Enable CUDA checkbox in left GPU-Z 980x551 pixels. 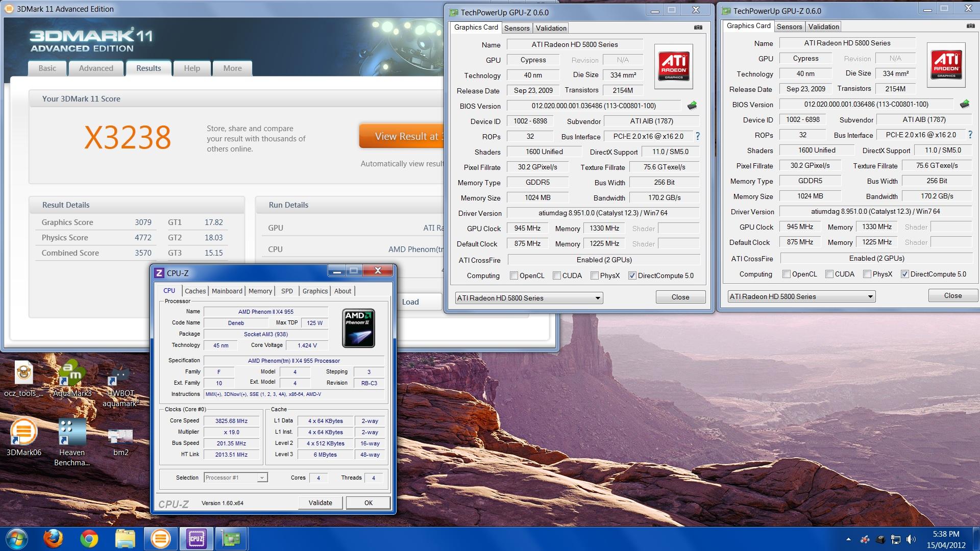tap(557, 275)
